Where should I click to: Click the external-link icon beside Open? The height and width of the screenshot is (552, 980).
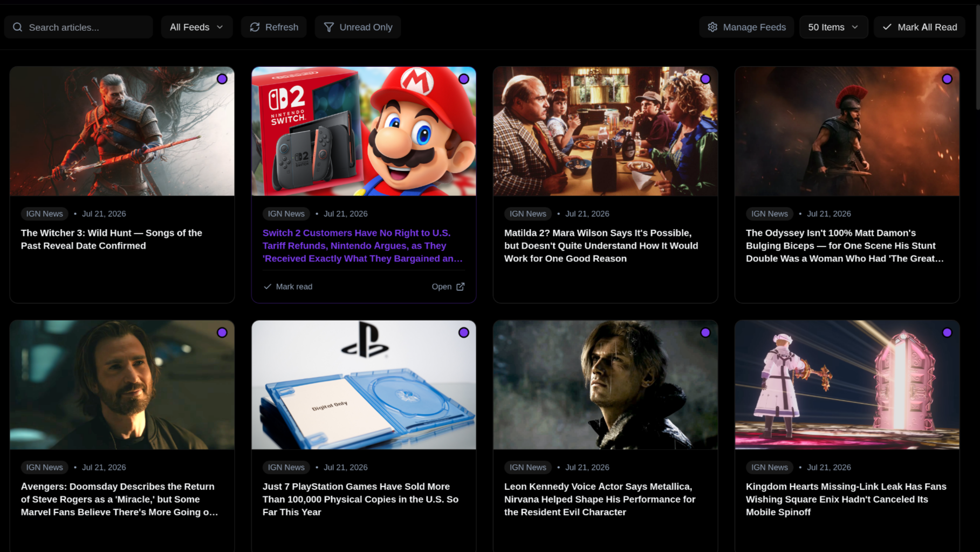[460, 287]
